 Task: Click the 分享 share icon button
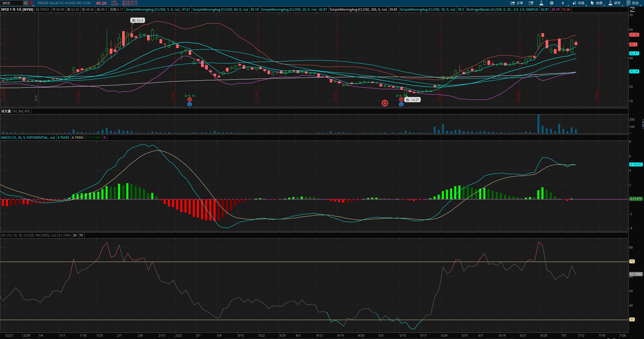(517, 3)
